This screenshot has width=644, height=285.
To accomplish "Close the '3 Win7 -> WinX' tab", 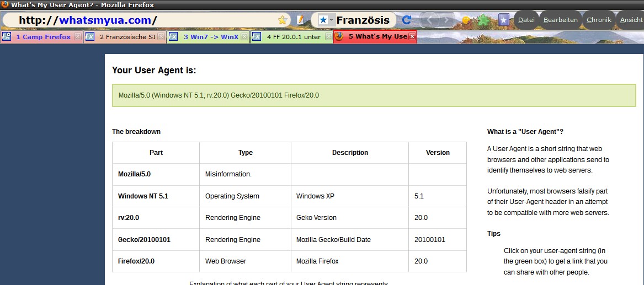I will pyautogui.click(x=244, y=37).
